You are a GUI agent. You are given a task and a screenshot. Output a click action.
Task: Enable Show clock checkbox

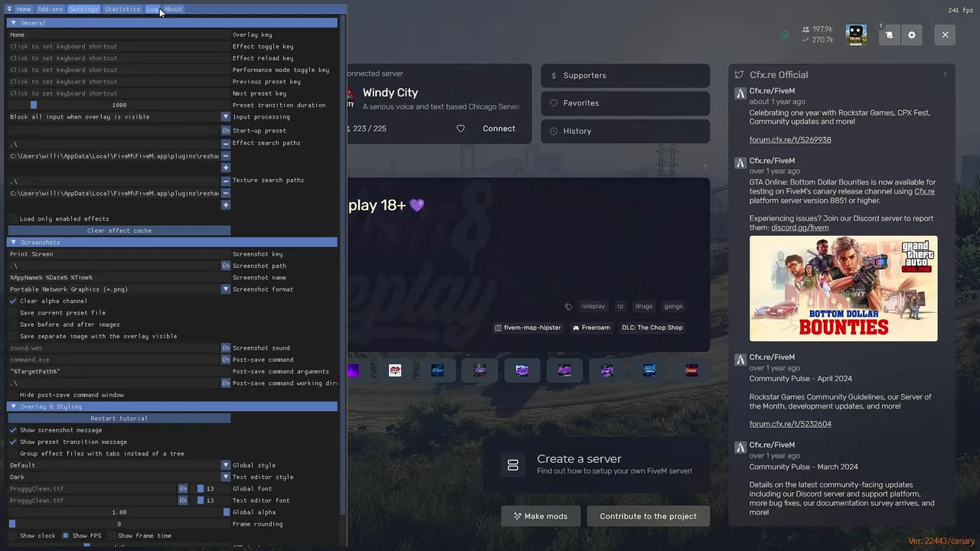point(13,536)
